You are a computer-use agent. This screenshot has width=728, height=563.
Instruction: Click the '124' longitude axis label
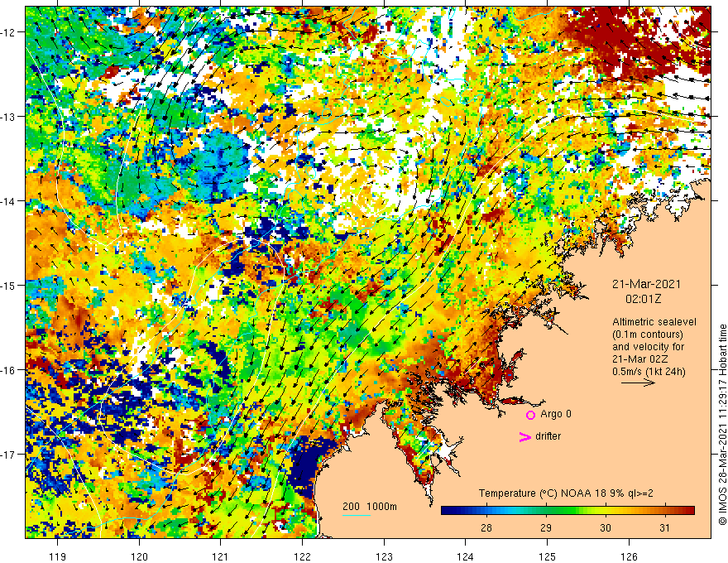point(466,557)
